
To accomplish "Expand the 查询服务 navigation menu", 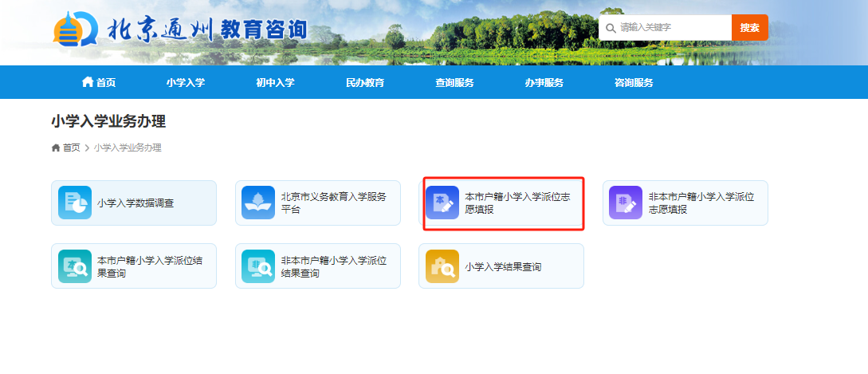I will [454, 83].
